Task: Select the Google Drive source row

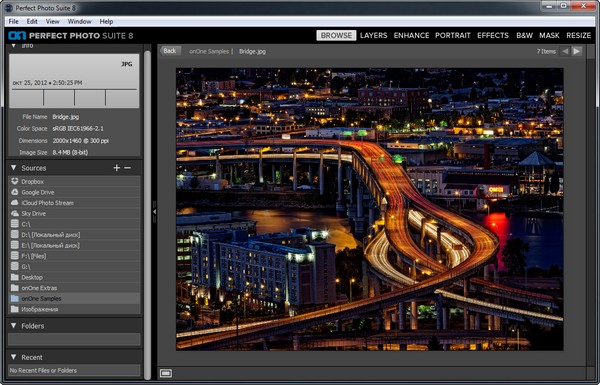Action: tap(75, 192)
